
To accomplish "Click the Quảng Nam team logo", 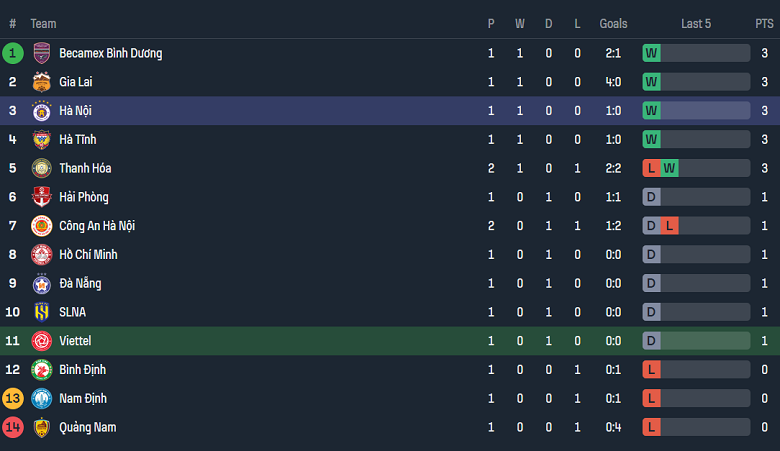I will pyautogui.click(x=42, y=428).
